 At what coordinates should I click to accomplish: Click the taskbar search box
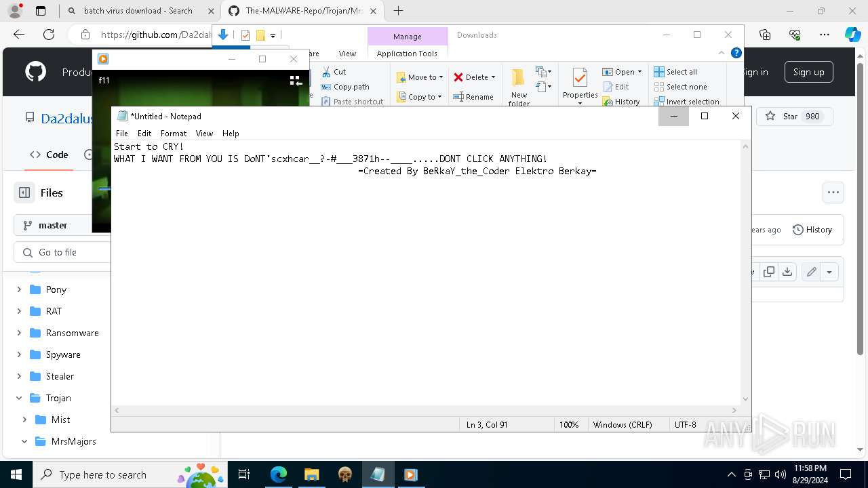[130, 474]
